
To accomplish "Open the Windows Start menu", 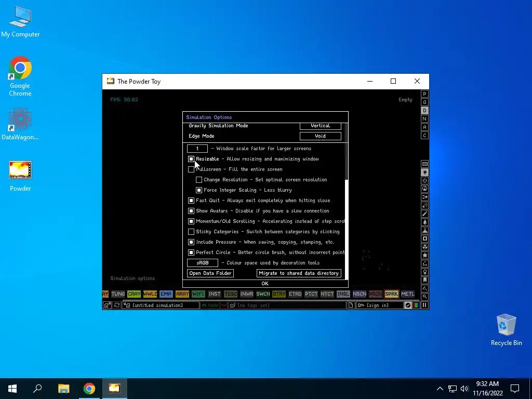I will 12,389.
